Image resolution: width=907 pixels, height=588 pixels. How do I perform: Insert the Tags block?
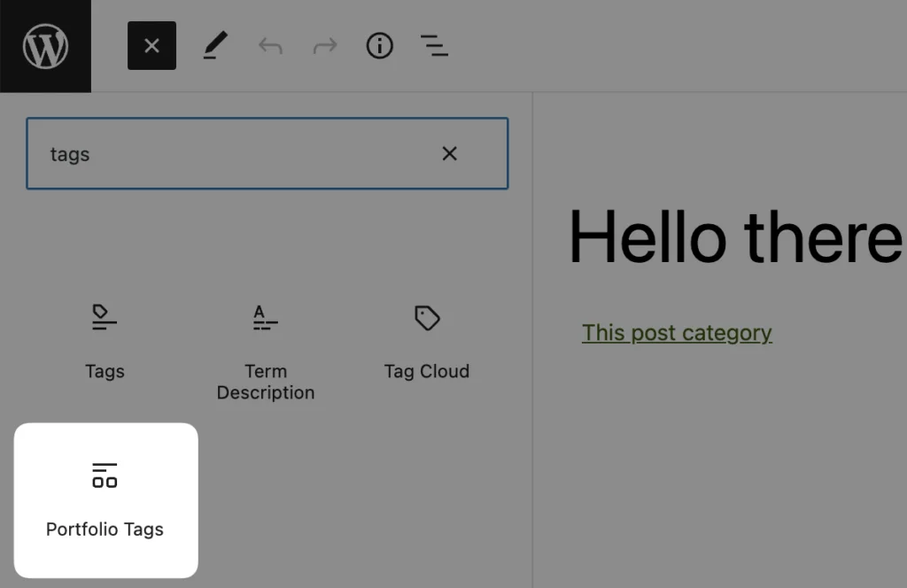tap(105, 341)
